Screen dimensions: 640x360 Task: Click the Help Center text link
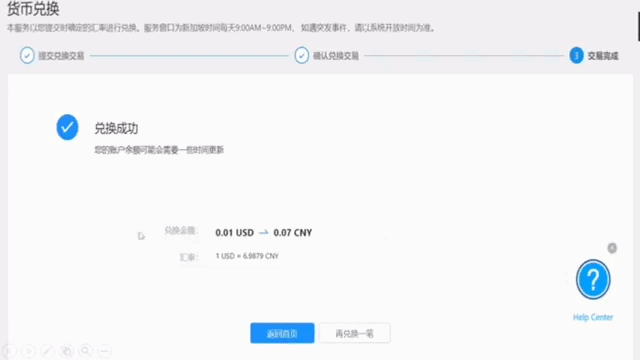point(593,317)
